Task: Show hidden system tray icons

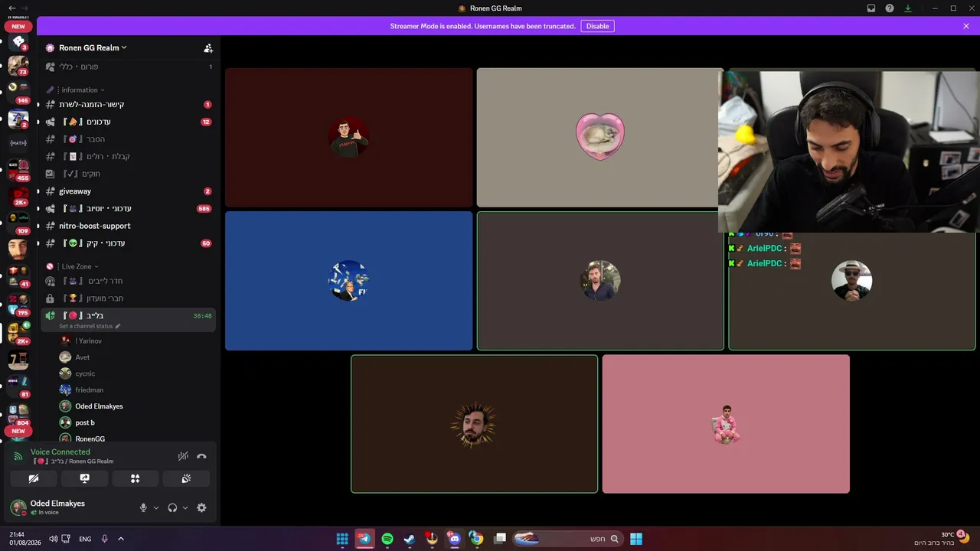Action: [121, 539]
